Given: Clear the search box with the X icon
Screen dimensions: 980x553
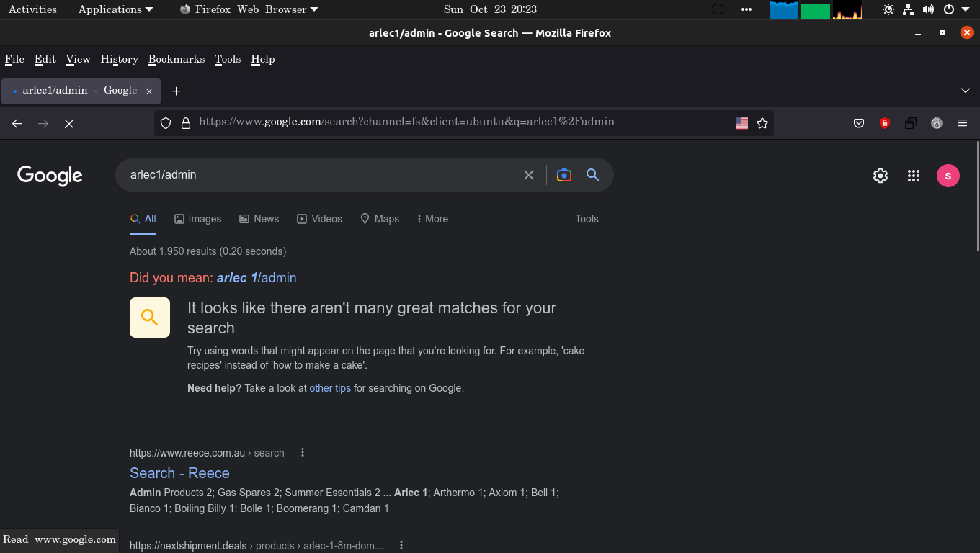Looking at the screenshot, I should click(529, 175).
